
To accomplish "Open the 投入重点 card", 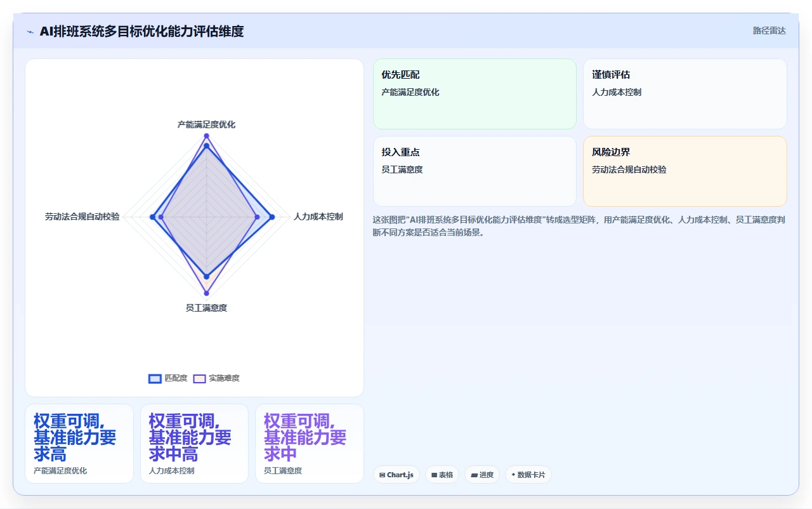I will [x=475, y=171].
